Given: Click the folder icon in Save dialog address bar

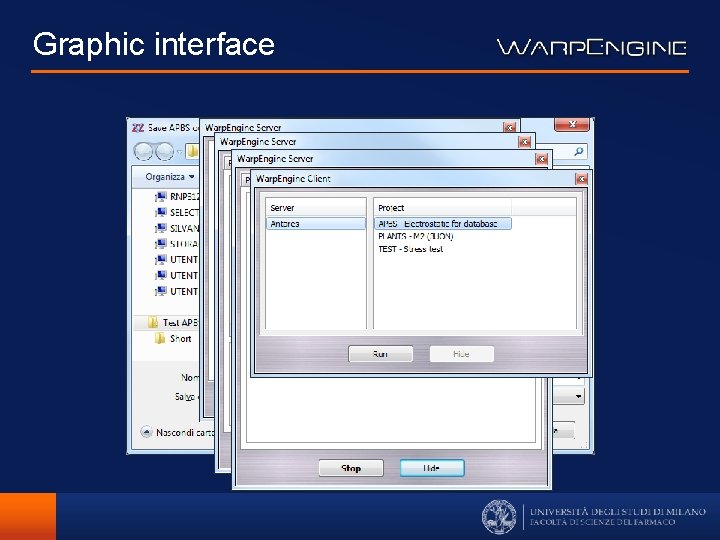Looking at the screenshot, I should click(x=192, y=151).
